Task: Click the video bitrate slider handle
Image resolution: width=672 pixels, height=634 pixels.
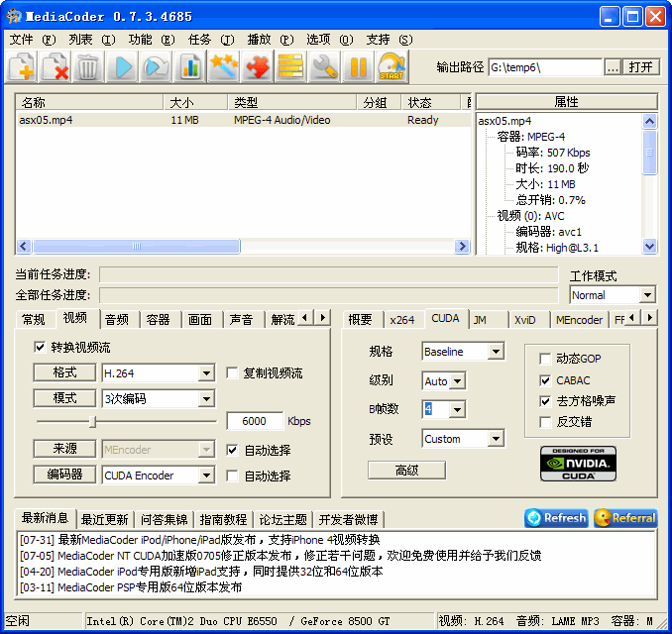Action: (92, 422)
